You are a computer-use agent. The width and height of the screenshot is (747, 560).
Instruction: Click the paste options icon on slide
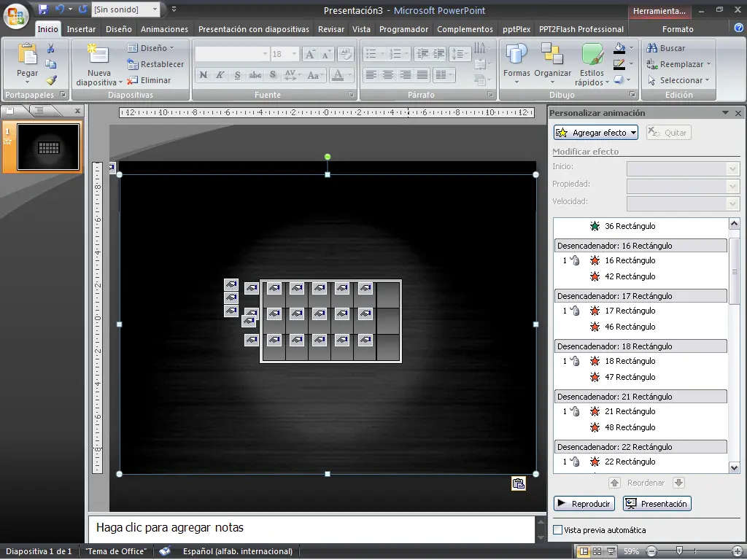(519, 483)
